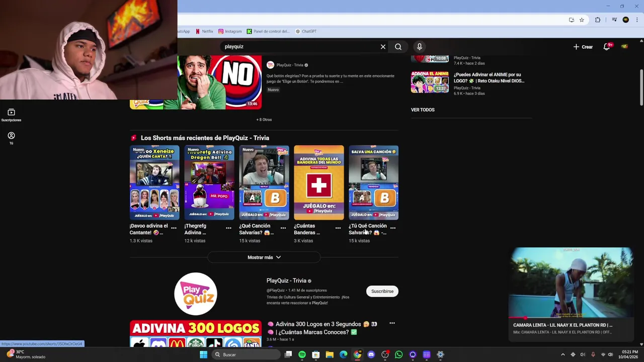Play the Qué Canción Salvarías short

point(264,183)
